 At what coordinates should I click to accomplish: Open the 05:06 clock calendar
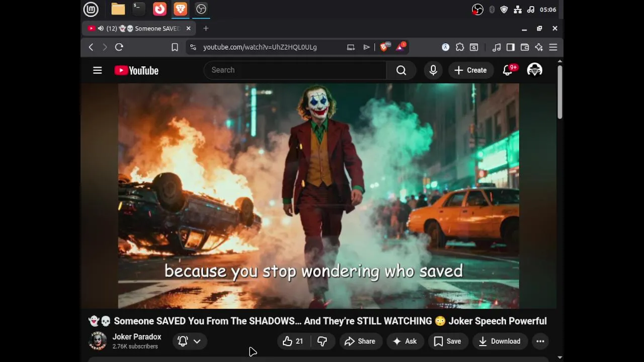coord(548,10)
